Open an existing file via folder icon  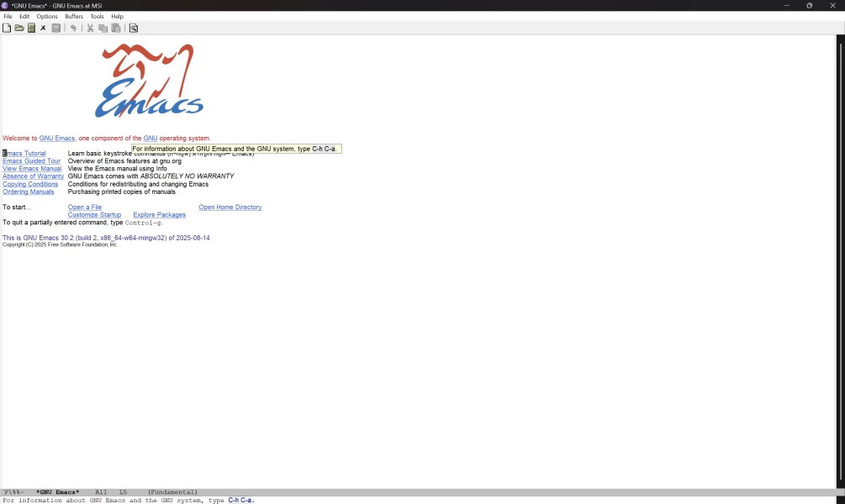(19, 28)
